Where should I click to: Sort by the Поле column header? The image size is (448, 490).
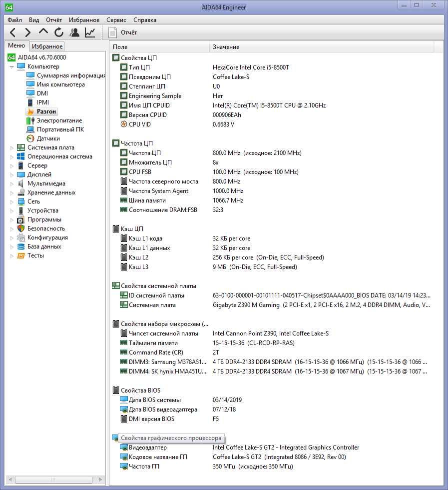[x=159, y=47]
